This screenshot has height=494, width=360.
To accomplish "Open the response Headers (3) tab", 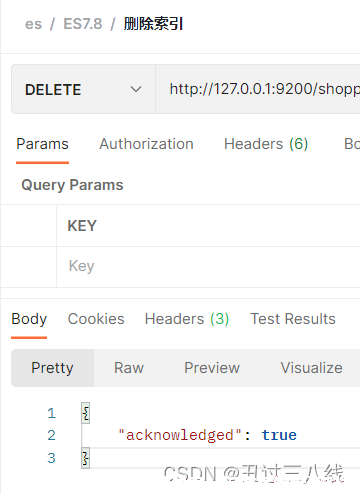I will tap(187, 319).
